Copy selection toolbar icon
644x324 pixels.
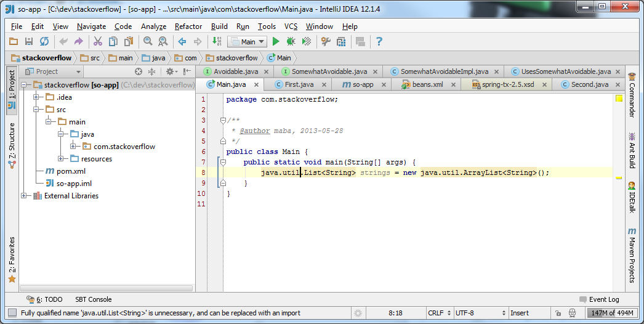point(113,41)
